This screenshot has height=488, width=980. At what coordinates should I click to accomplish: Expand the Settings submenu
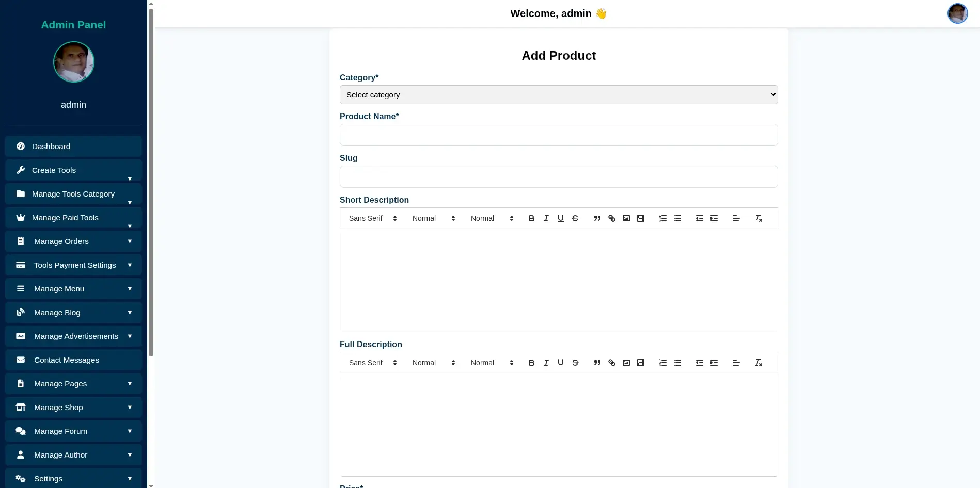[x=73, y=478]
